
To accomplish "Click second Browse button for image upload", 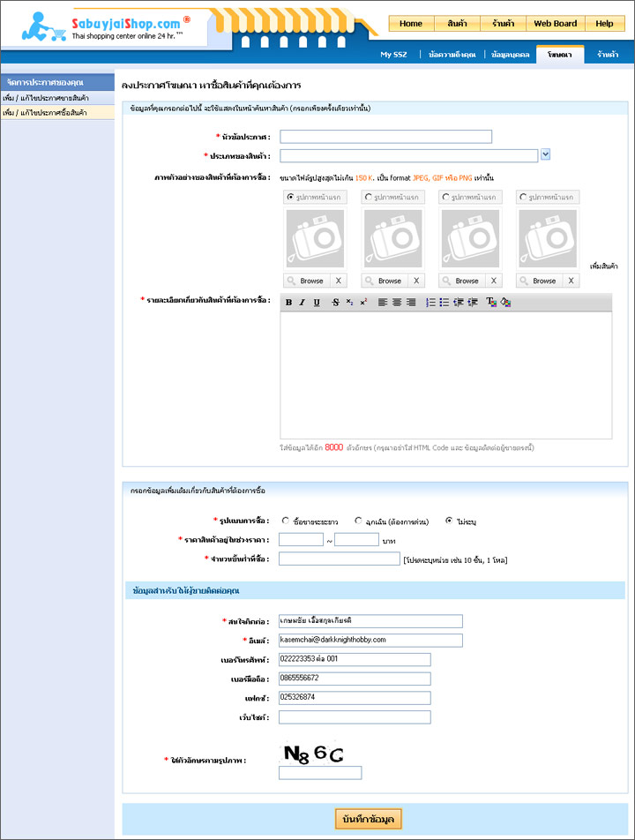I will pyautogui.click(x=384, y=281).
